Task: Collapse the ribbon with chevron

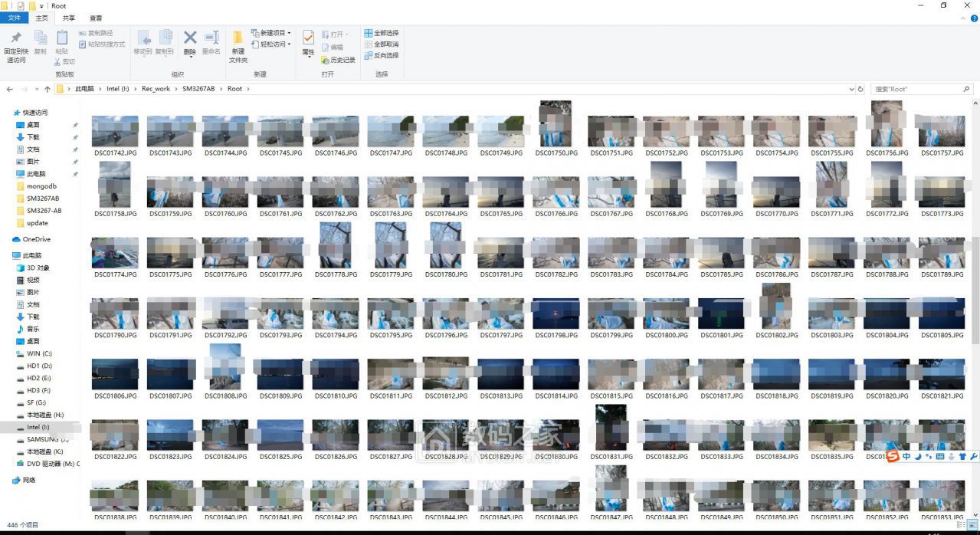Action: click(963, 18)
